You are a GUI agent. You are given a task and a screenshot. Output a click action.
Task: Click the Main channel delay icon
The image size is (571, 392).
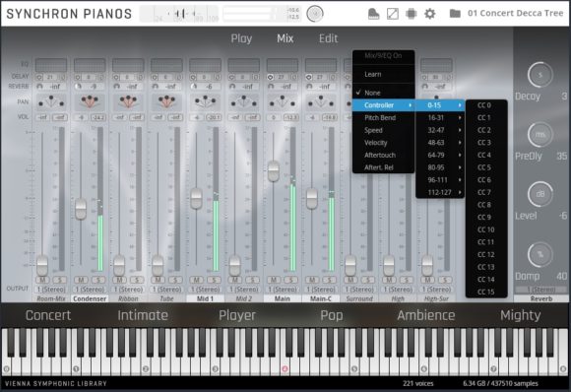point(270,77)
